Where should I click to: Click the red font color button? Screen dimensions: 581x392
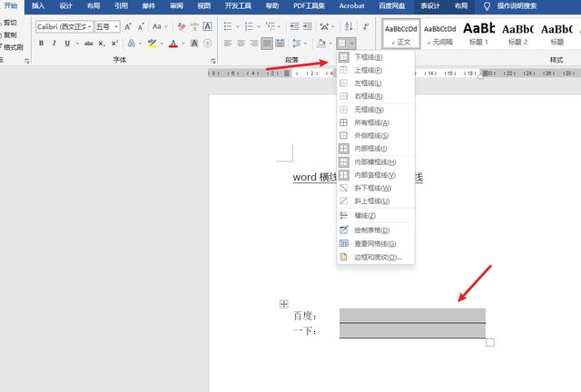click(x=173, y=44)
